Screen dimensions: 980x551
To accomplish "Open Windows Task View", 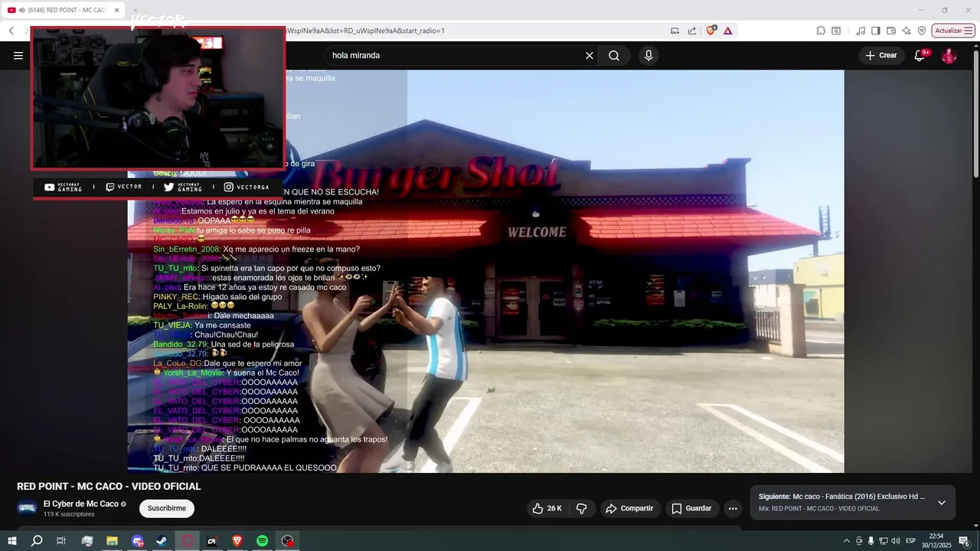I will [x=61, y=540].
